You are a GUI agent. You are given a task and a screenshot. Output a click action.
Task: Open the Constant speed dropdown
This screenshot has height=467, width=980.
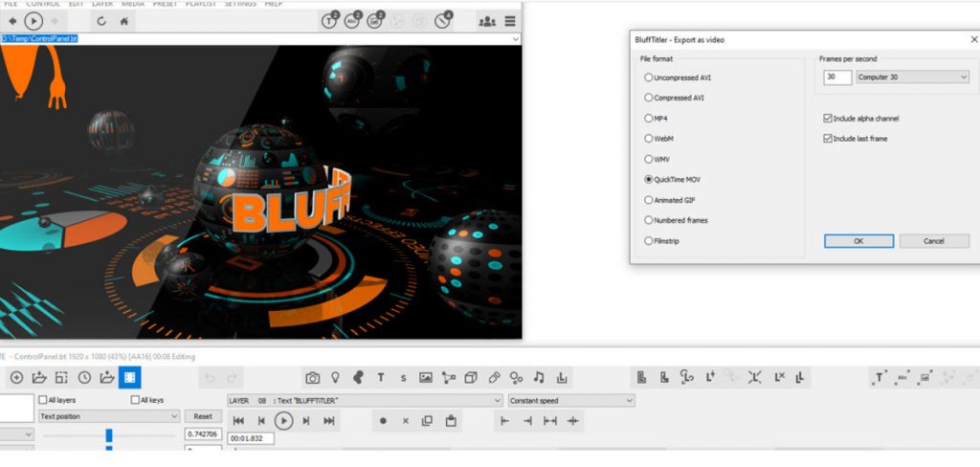click(x=570, y=400)
